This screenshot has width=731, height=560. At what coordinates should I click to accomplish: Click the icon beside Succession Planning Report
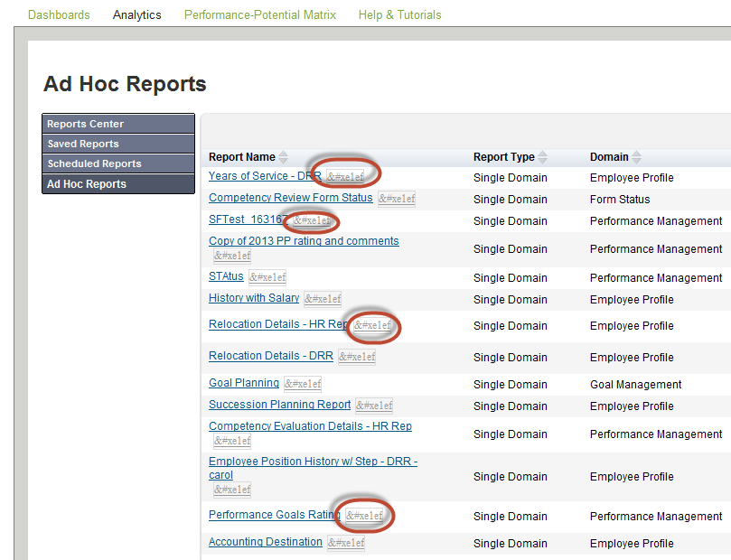tap(374, 406)
